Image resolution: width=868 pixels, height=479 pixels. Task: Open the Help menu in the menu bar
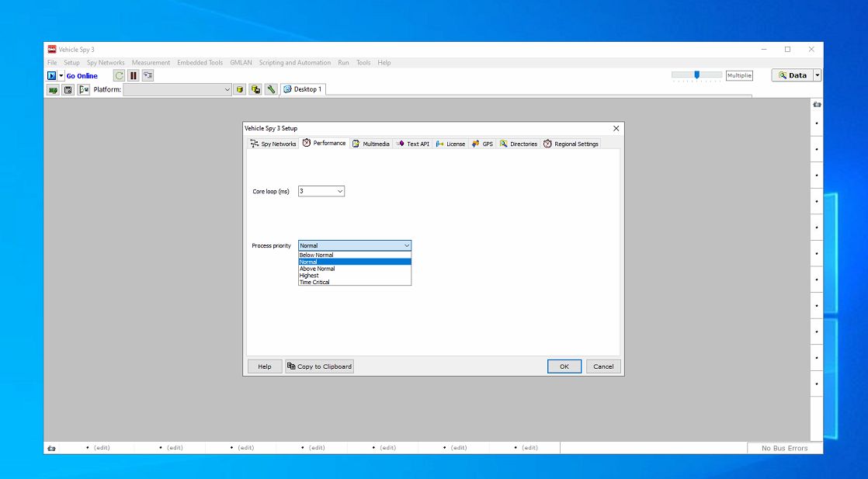click(384, 63)
